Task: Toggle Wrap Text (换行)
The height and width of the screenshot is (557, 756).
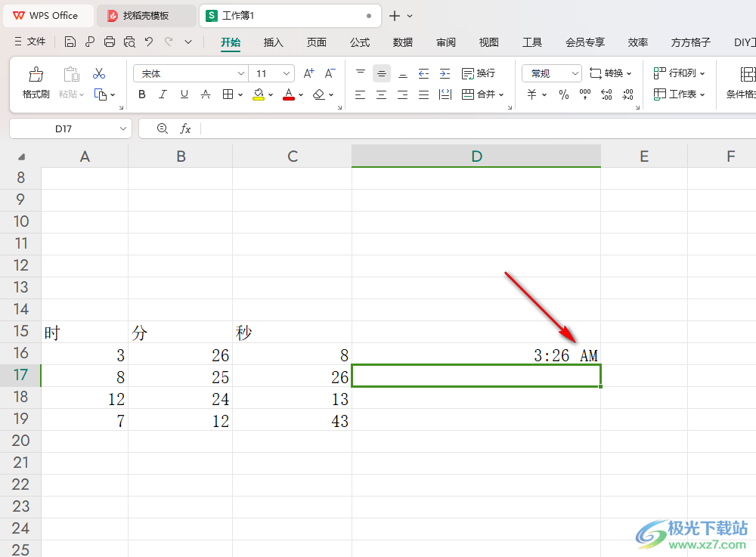Action: (479, 73)
